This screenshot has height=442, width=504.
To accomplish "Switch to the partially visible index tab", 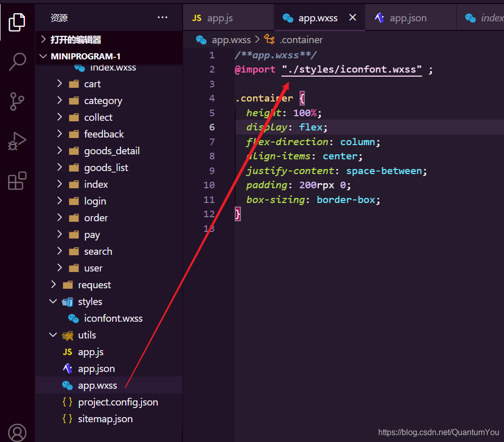I will 481,18.
